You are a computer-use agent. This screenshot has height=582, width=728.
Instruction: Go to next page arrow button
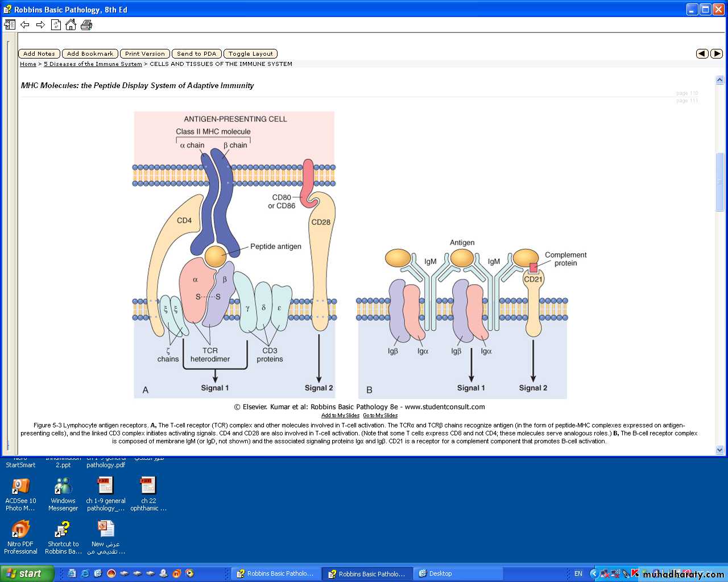click(717, 53)
